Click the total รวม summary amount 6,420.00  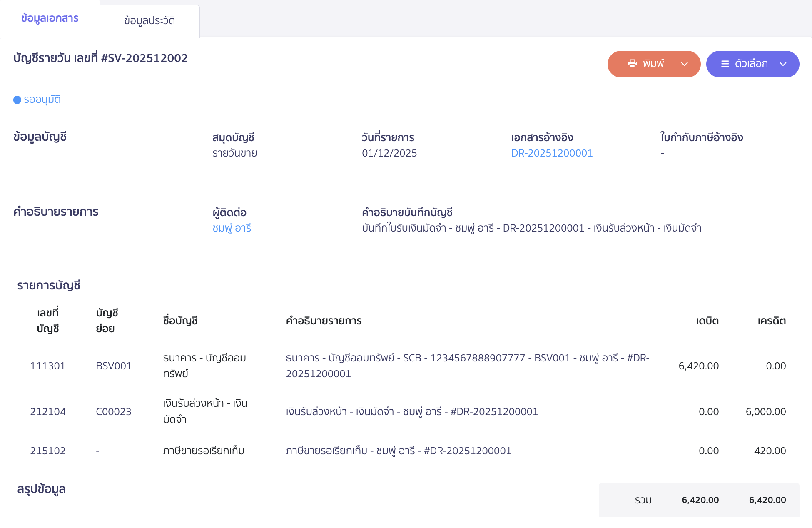[700, 500]
